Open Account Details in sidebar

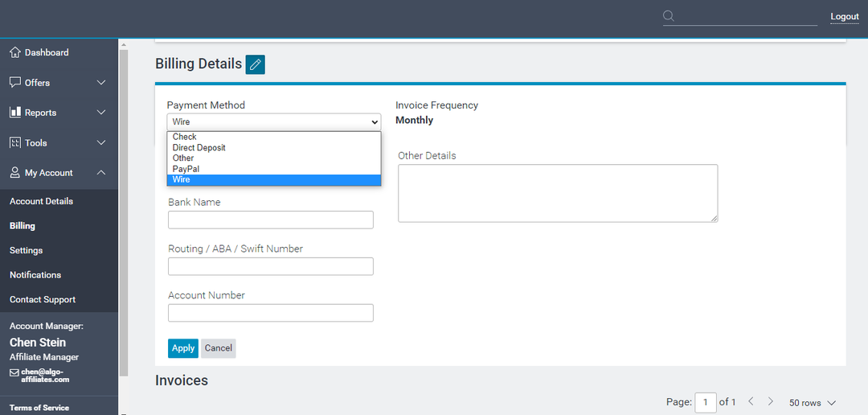point(41,201)
